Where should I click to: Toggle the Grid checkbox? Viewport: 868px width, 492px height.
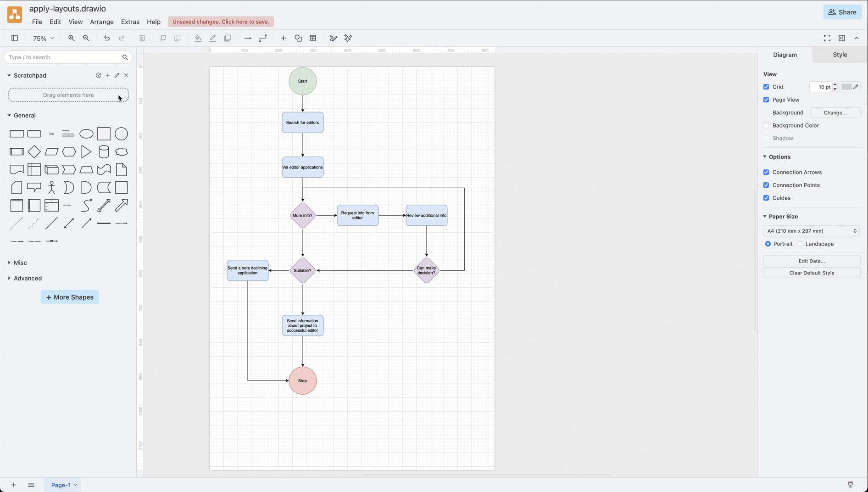point(766,87)
